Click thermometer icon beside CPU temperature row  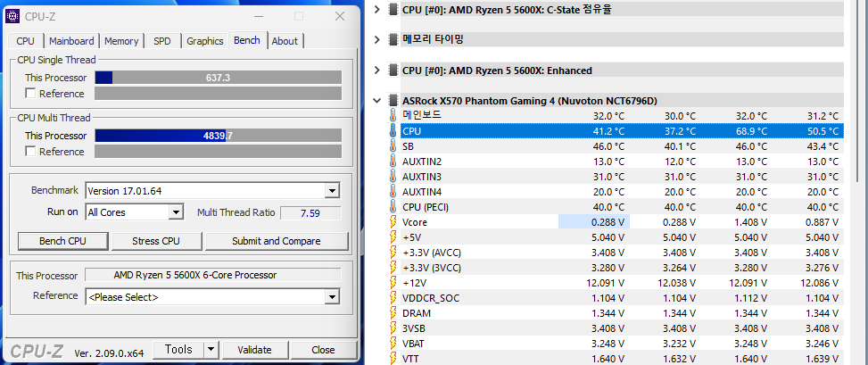tap(393, 131)
